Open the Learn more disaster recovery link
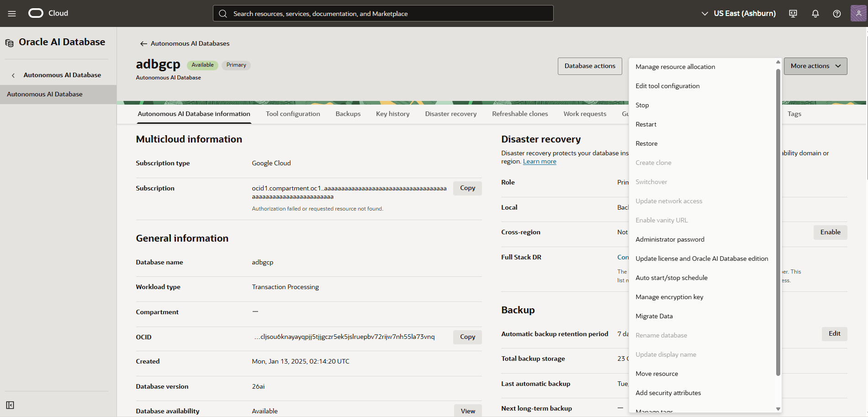Image resolution: width=868 pixels, height=417 pixels. point(539,161)
